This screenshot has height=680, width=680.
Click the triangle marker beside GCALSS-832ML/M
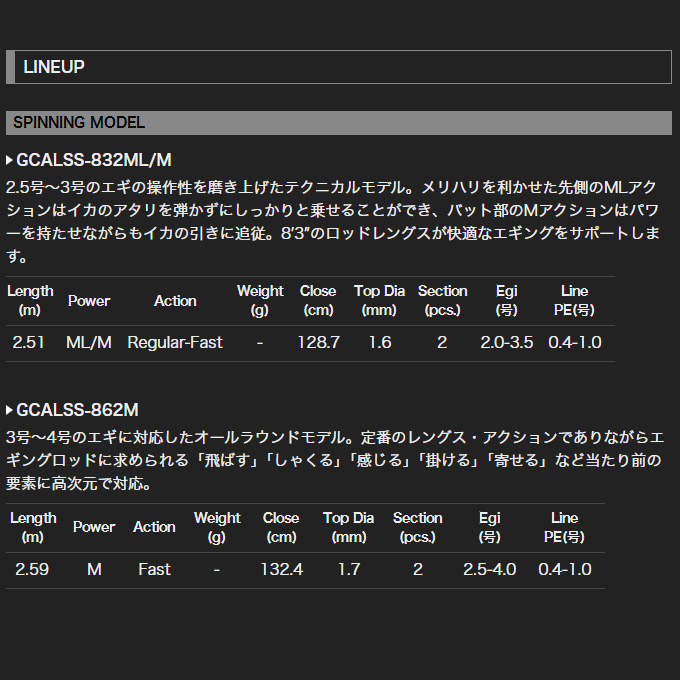click(x=10, y=159)
